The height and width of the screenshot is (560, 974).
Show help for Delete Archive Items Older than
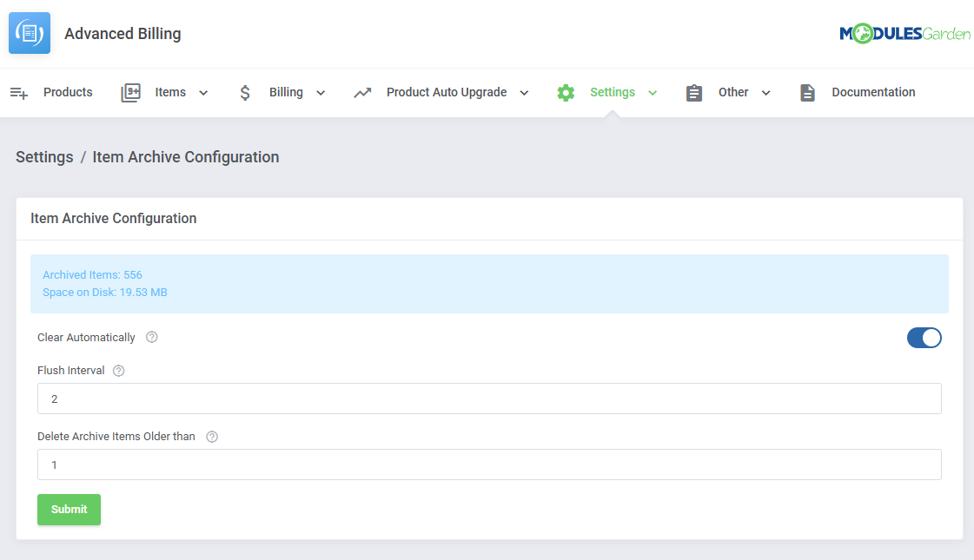click(212, 437)
